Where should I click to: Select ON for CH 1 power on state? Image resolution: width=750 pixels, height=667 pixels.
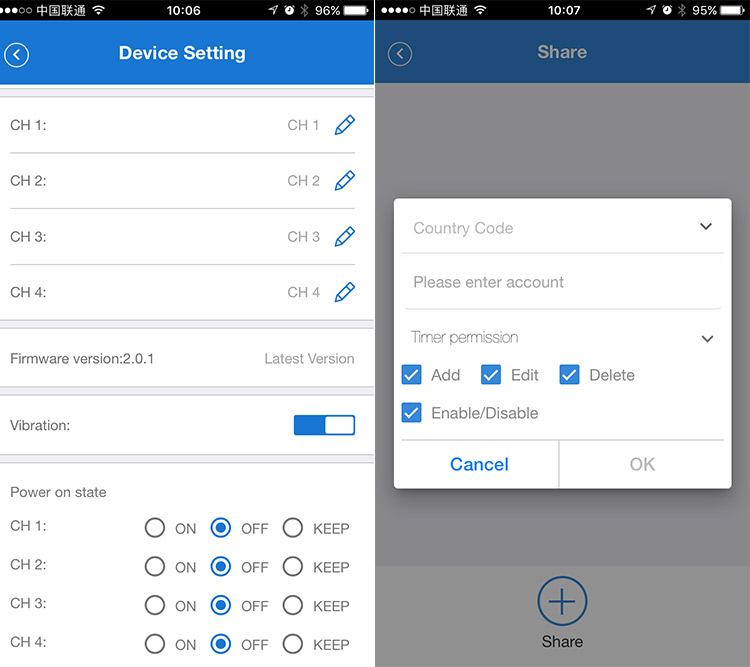point(155,528)
